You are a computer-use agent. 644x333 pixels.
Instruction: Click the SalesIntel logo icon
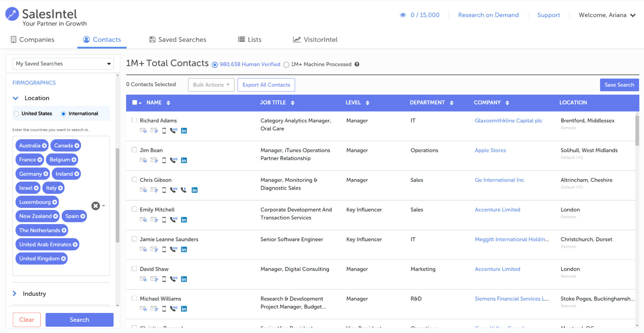12,14
